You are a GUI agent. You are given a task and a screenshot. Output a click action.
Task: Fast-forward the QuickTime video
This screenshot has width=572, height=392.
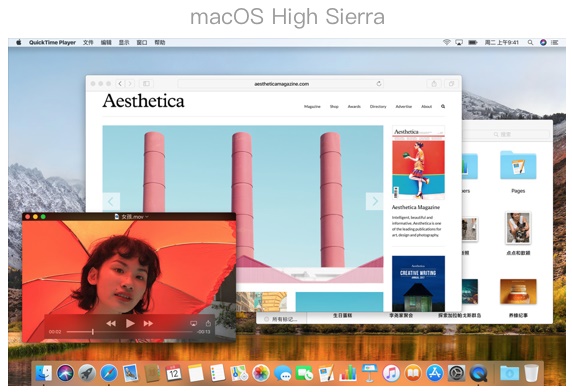(x=148, y=323)
